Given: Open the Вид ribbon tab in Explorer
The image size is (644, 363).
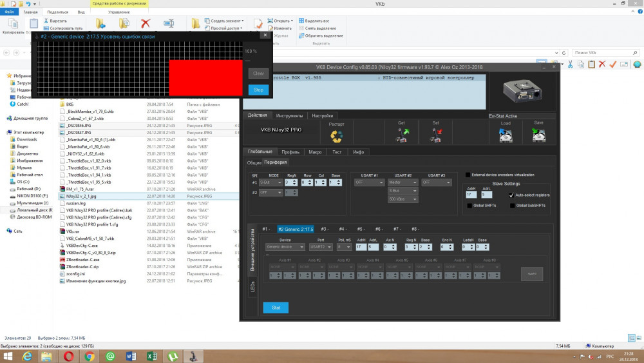Looking at the screenshot, I should [x=81, y=12].
